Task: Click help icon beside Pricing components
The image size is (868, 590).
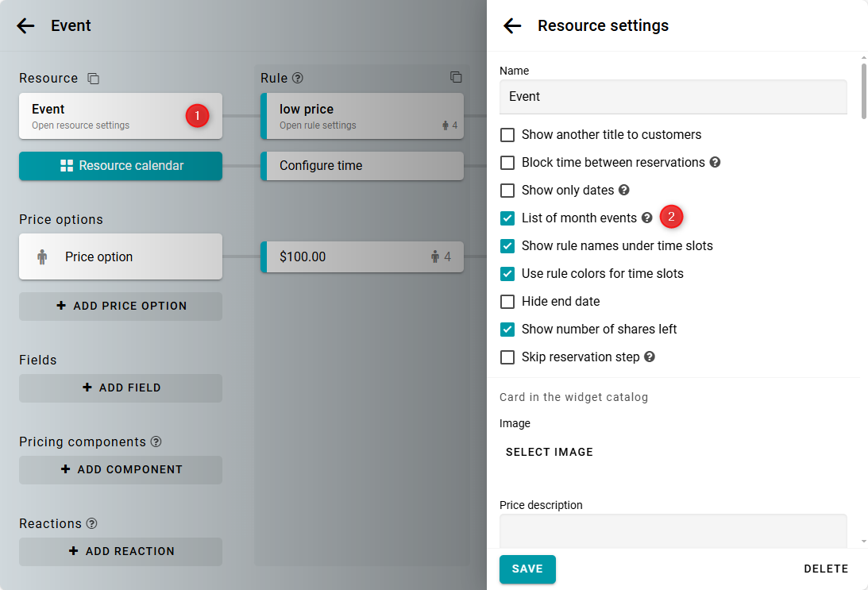Action: click(x=156, y=442)
